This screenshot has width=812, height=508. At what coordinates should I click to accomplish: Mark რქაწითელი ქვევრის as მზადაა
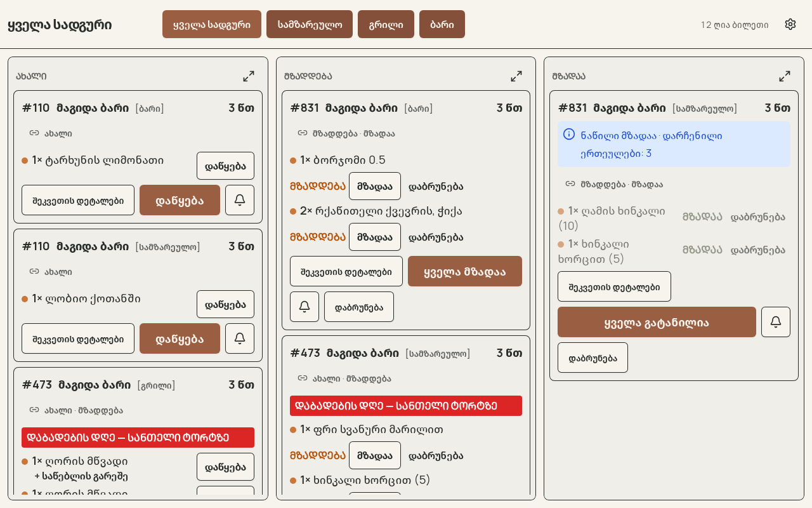(x=375, y=237)
